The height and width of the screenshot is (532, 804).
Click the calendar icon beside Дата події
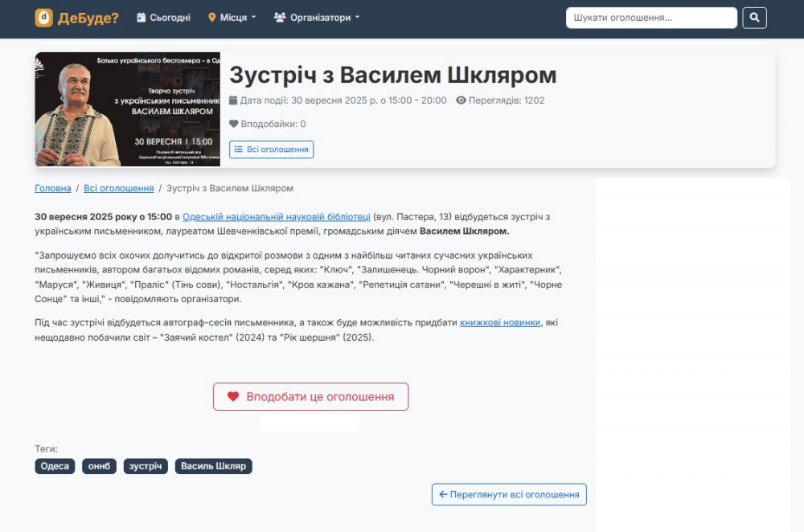coord(234,100)
